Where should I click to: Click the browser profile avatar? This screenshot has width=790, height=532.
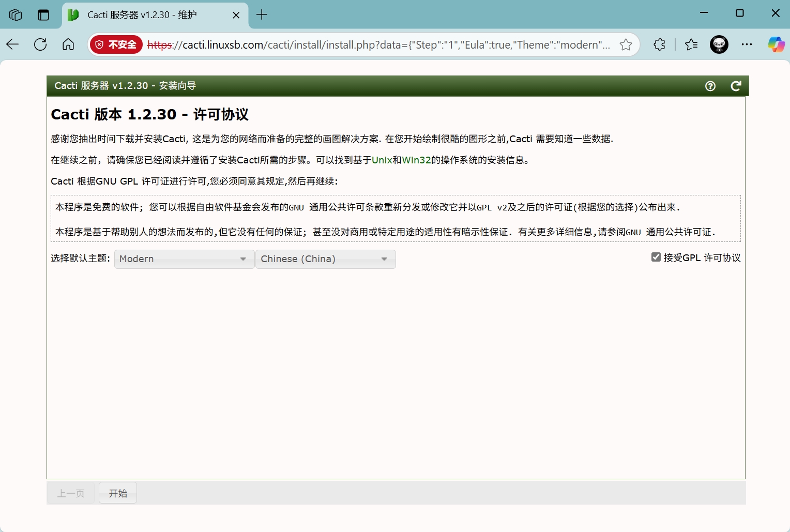[x=719, y=45]
